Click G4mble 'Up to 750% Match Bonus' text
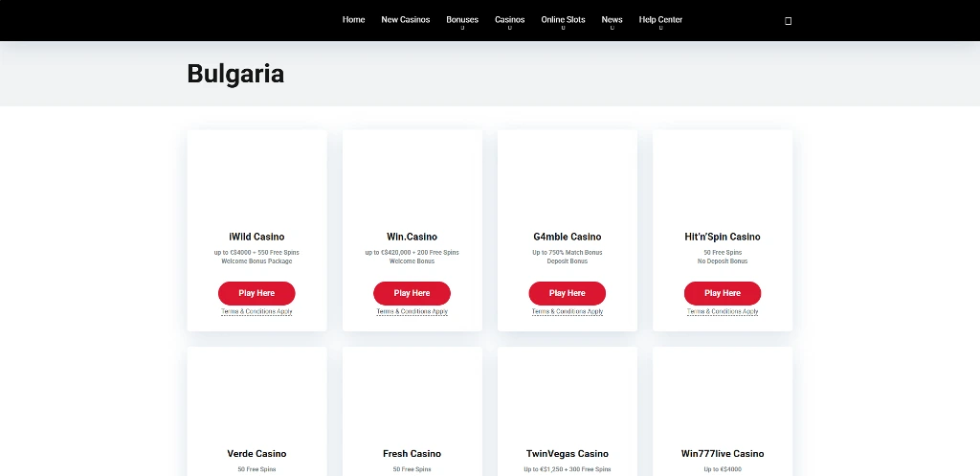980x476 pixels. pos(567,253)
